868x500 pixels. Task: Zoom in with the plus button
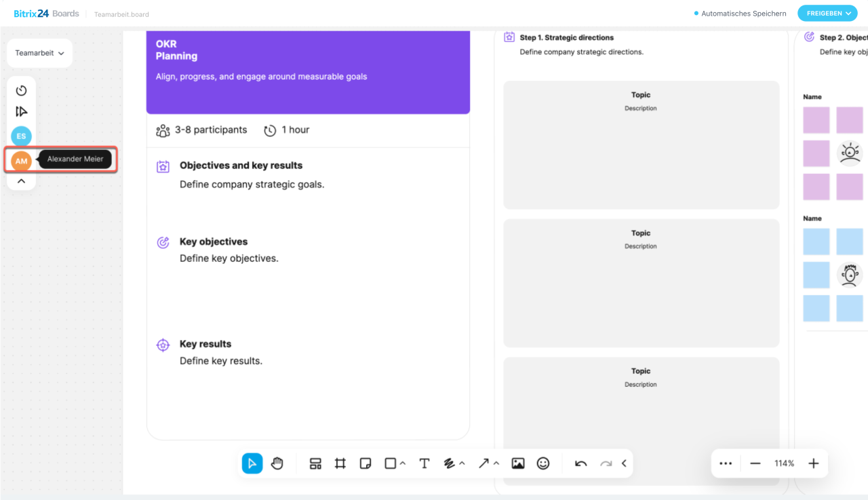click(x=814, y=463)
